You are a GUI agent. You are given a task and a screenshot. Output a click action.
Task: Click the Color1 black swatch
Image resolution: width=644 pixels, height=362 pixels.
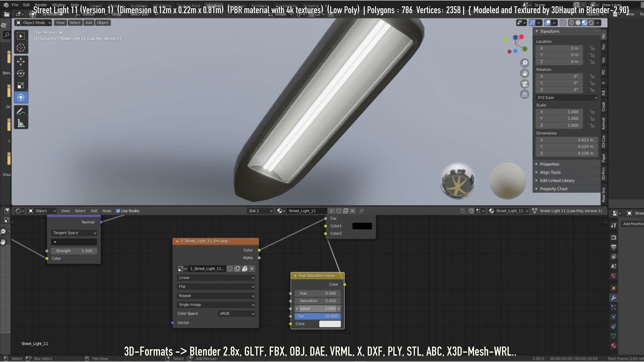coord(362,226)
